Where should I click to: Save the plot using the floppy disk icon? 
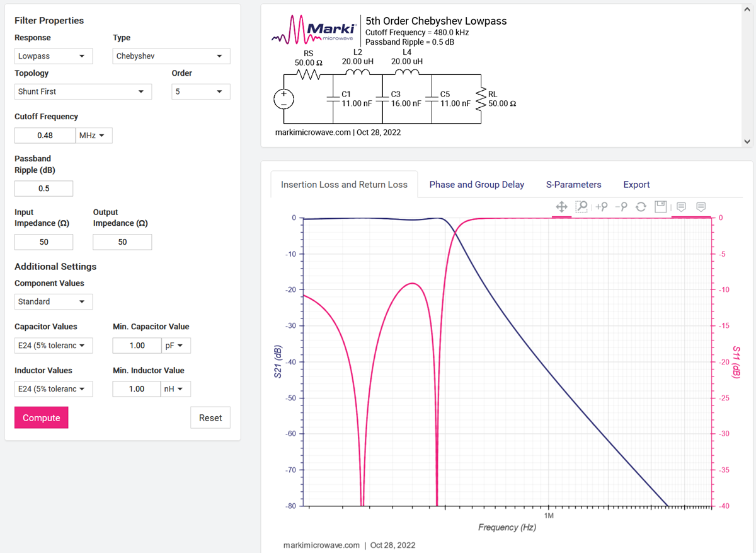click(660, 207)
